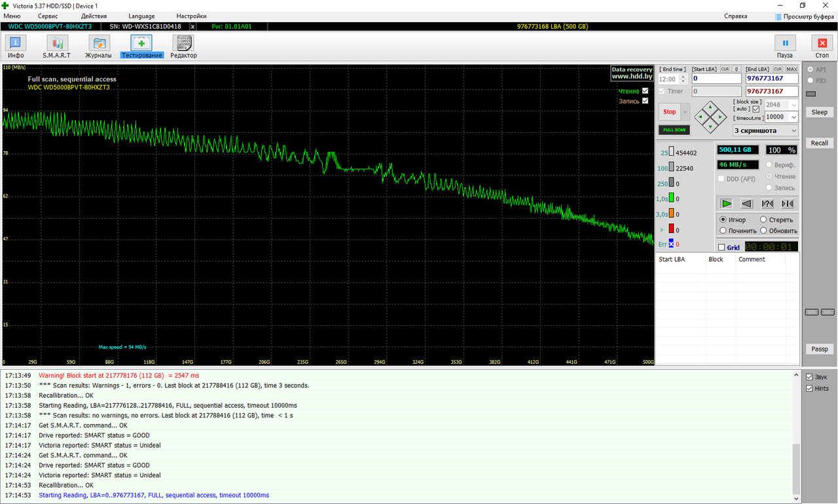The width and height of the screenshot is (838, 504).
Task: Click the down arrow on the navigation pad
Action: (710, 127)
